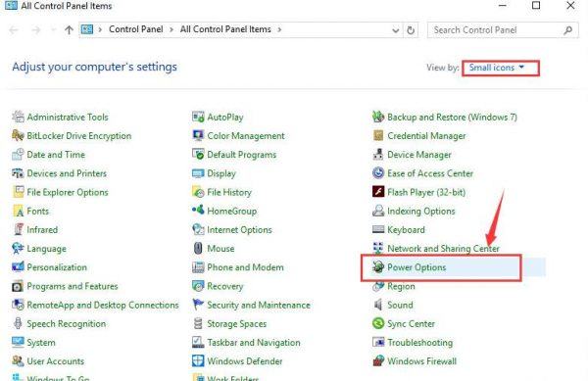Click the Mouse icon

198,248
